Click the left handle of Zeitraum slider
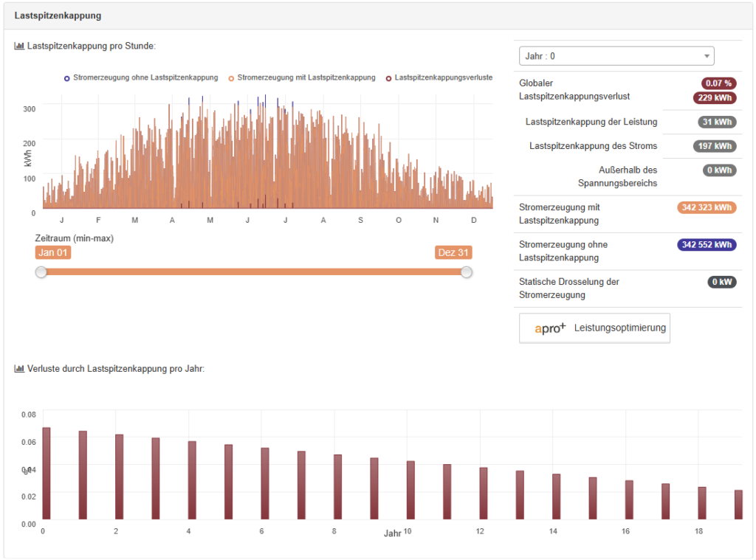756x560 pixels. [x=41, y=272]
